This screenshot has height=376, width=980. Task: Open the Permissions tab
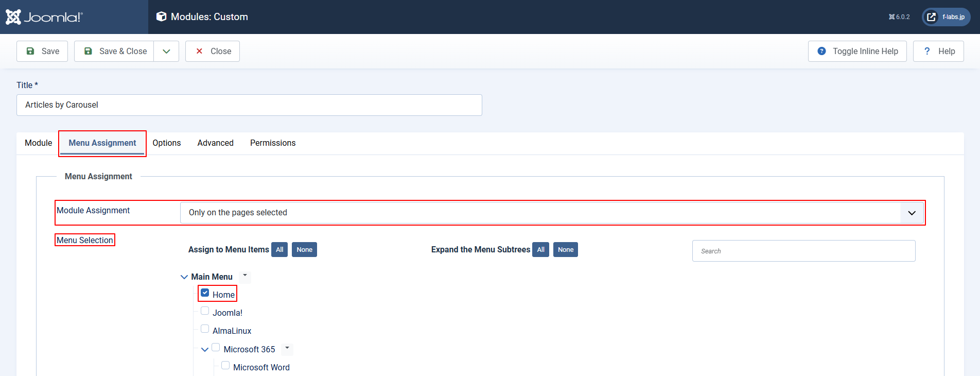pyautogui.click(x=273, y=143)
